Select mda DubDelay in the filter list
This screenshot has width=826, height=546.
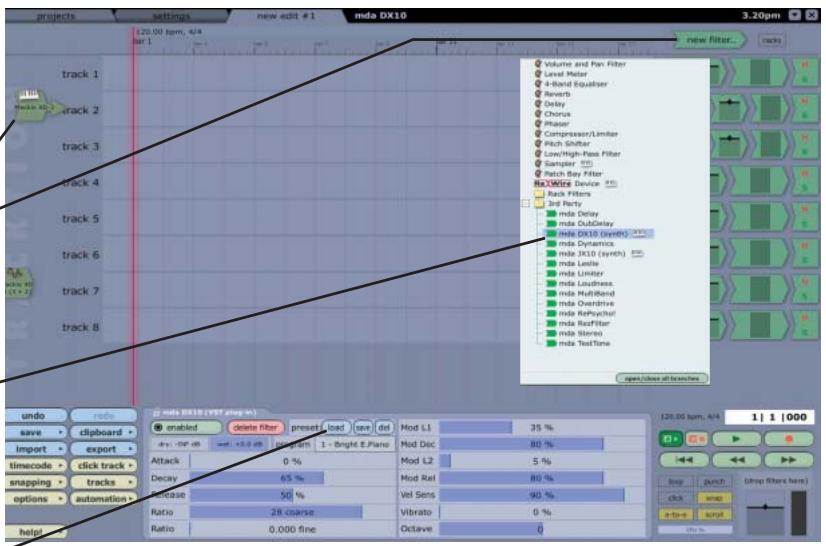(x=586, y=223)
